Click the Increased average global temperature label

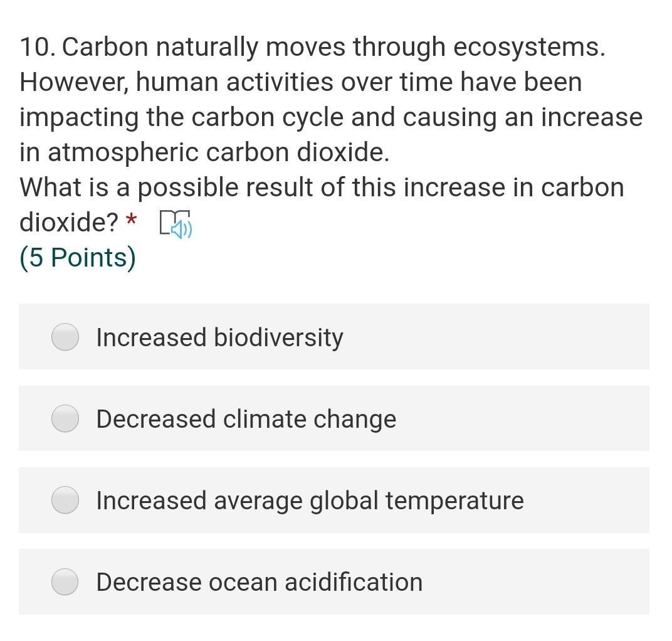click(x=310, y=501)
